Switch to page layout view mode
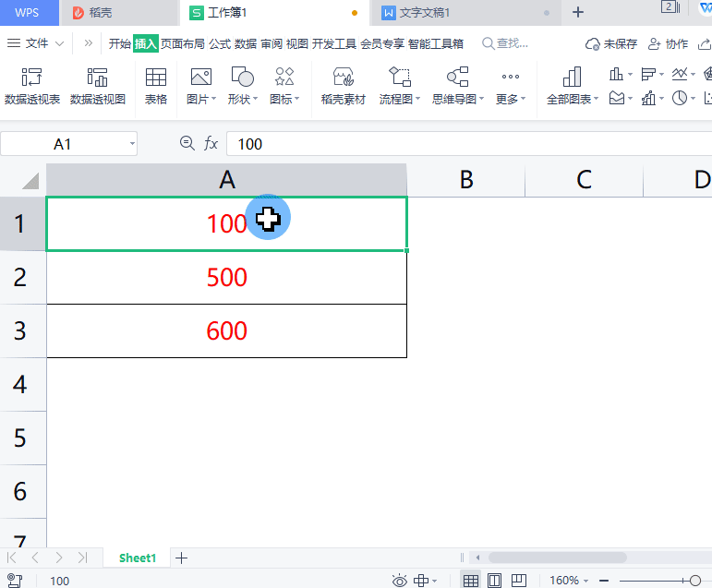This screenshot has width=712, height=588. [x=495, y=581]
